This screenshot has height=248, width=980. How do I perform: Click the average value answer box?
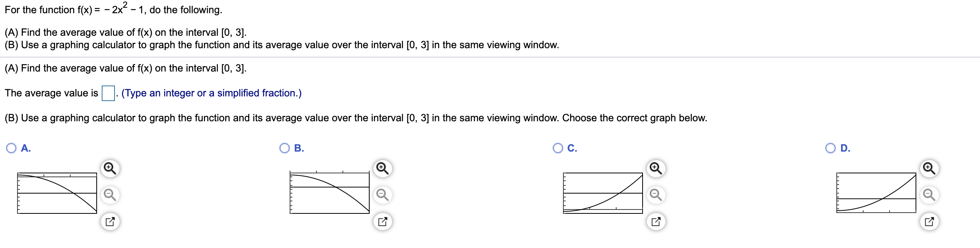click(108, 93)
